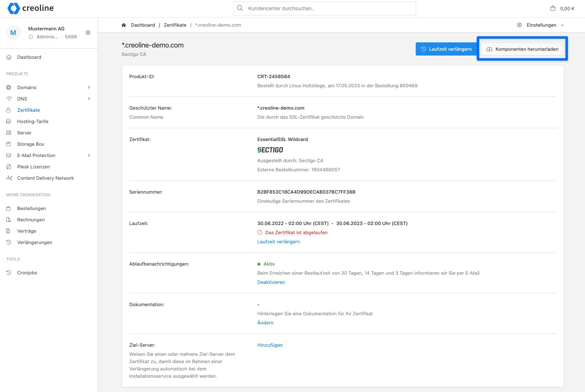
Task: Expand the Domains submenu chevron
Action: (x=89, y=87)
